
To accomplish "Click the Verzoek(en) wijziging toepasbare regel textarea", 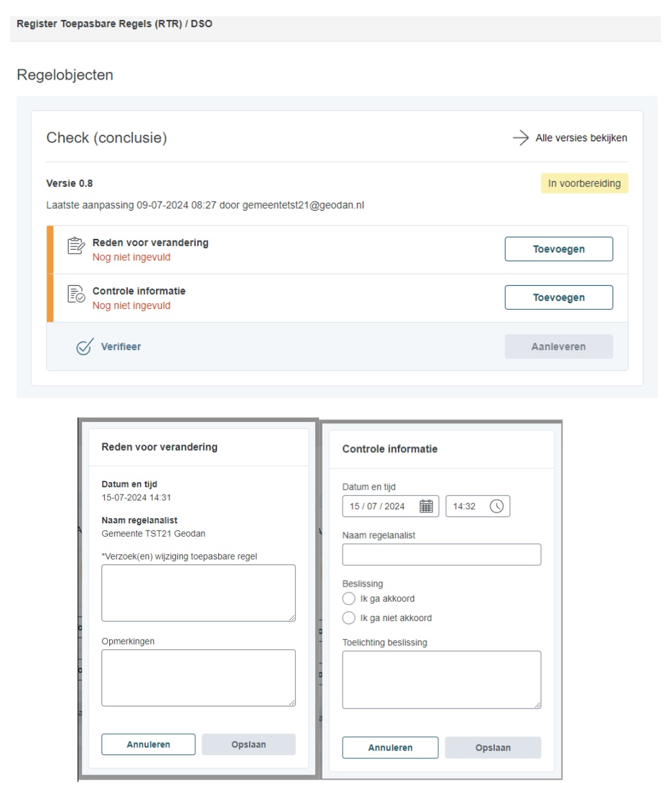I will (198, 593).
